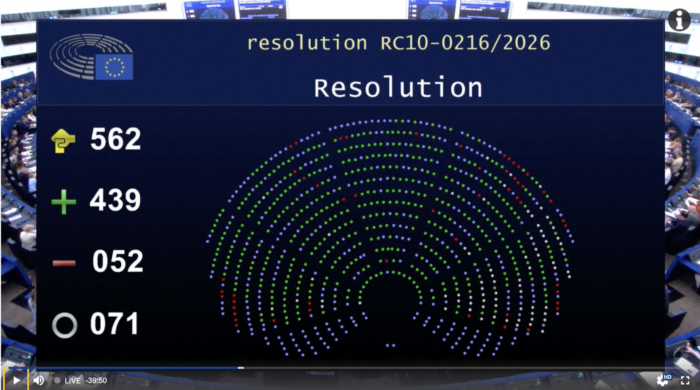Click the in-favour count 439
Image resolution: width=700 pixels, height=390 pixels.
(x=115, y=200)
